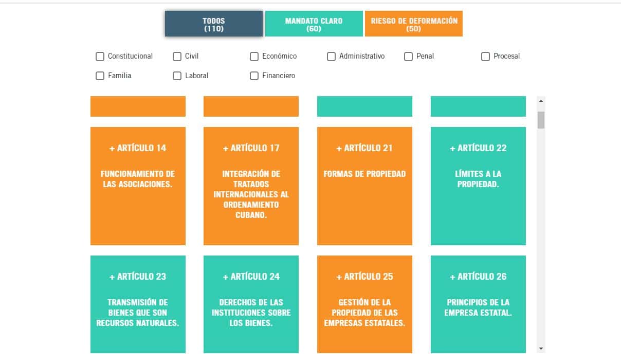This screenshot has height=364, width=621.
Task: Check the Procesal filter
Action: coord(485,57)
